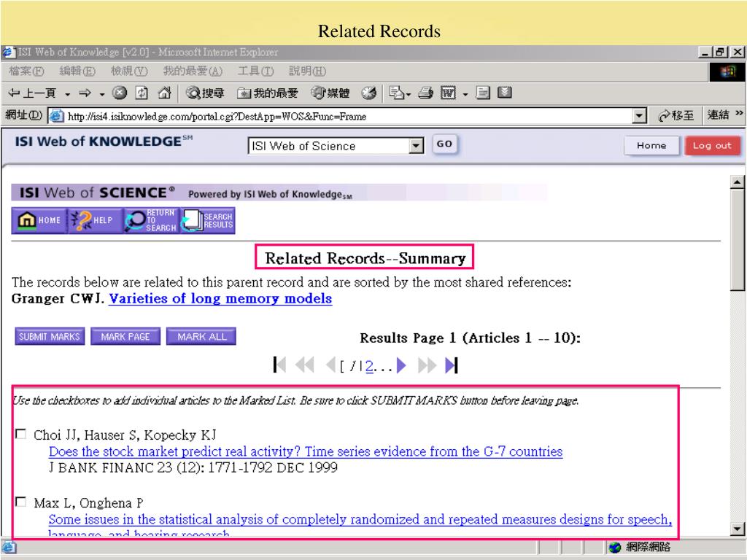Go to next results page arrow
This screenshot has width=747, height=560.
pos(401,365)
